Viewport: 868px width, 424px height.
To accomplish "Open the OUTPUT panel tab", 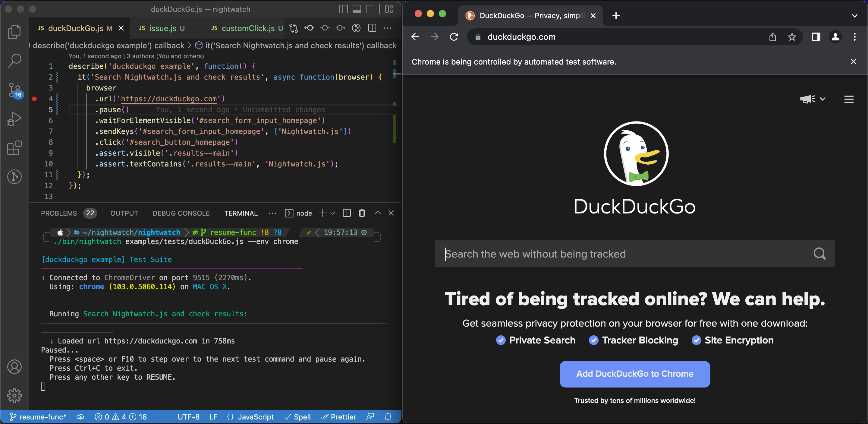I will pyautogui.click(x=124, y=213).
